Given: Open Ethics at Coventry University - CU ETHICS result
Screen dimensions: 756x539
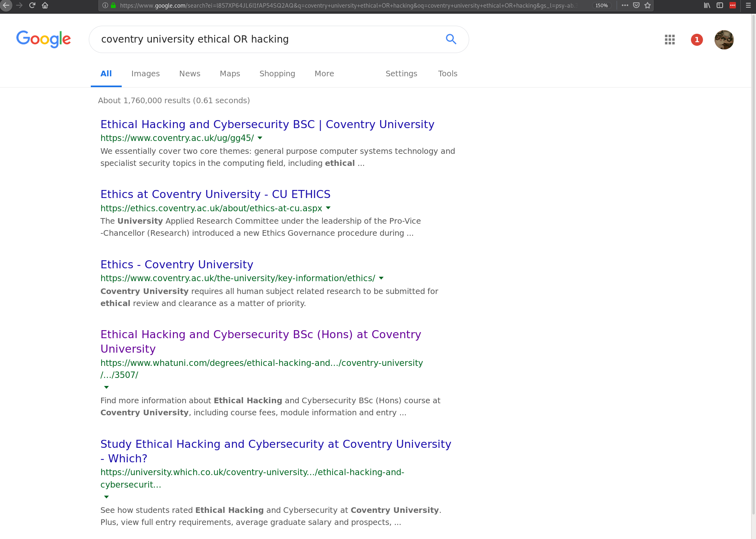Looking at the screenshot, I should pyautogui.click(x=215, y=194).
